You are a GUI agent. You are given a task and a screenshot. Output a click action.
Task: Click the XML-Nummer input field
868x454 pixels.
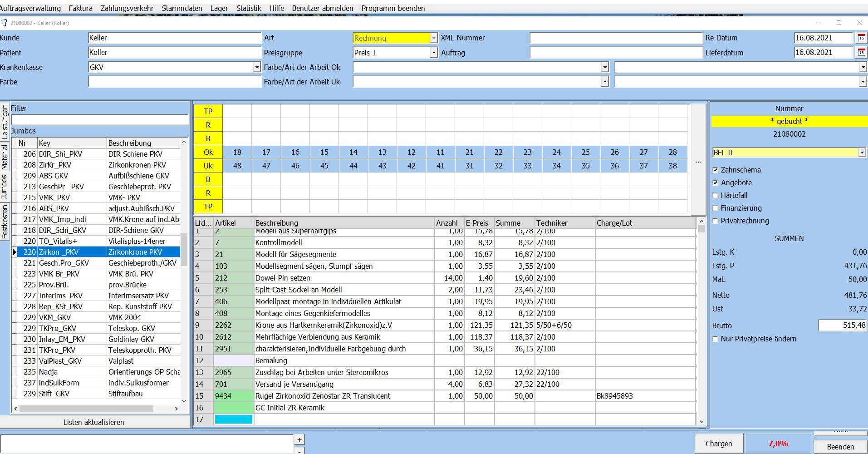(616, 38)
